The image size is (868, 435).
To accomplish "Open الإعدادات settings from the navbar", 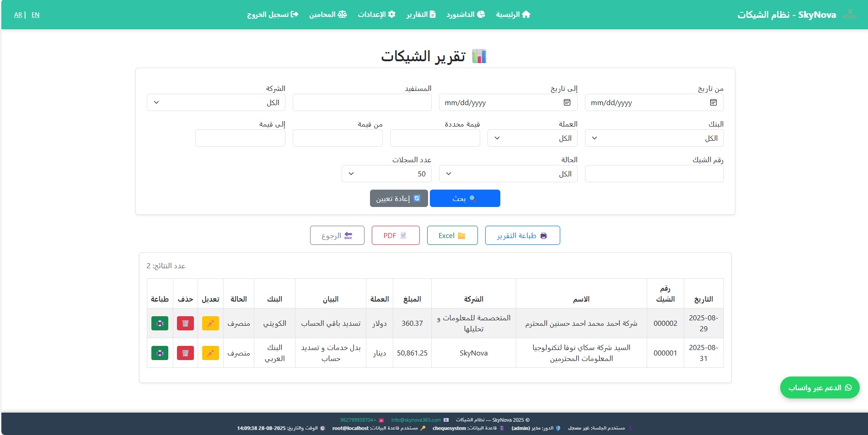I will pyautogui.click(x=376, y=15).
